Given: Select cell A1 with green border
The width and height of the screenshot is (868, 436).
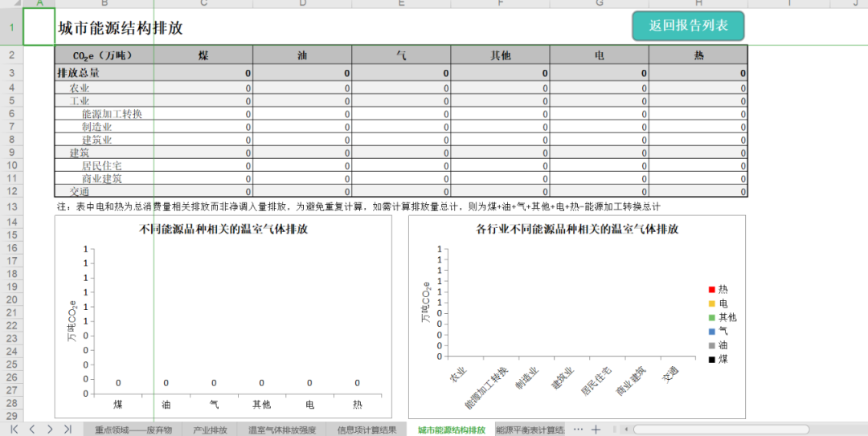Looking at the screenshot, I should [x=39, y=26].
